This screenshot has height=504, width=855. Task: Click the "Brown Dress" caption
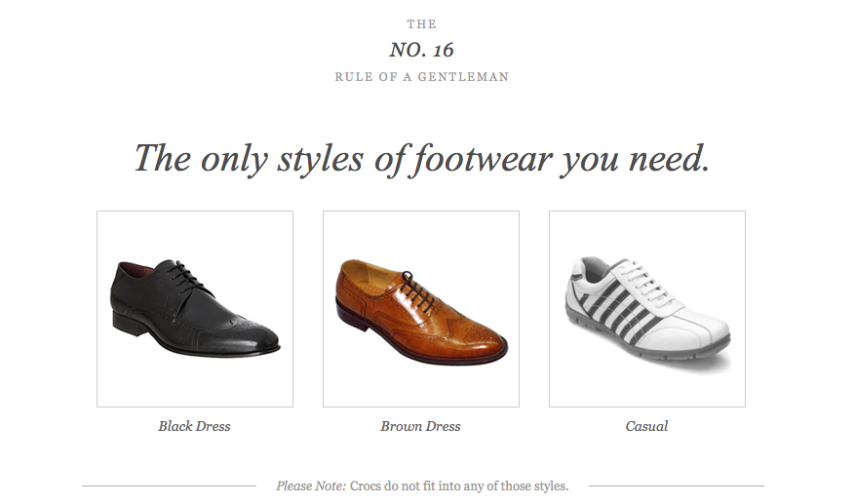click(420, 426)
